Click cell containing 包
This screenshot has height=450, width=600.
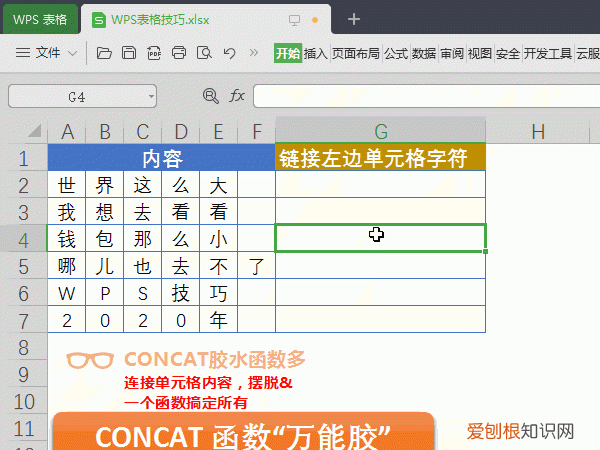pyautogui.click(x=104, y=239)
